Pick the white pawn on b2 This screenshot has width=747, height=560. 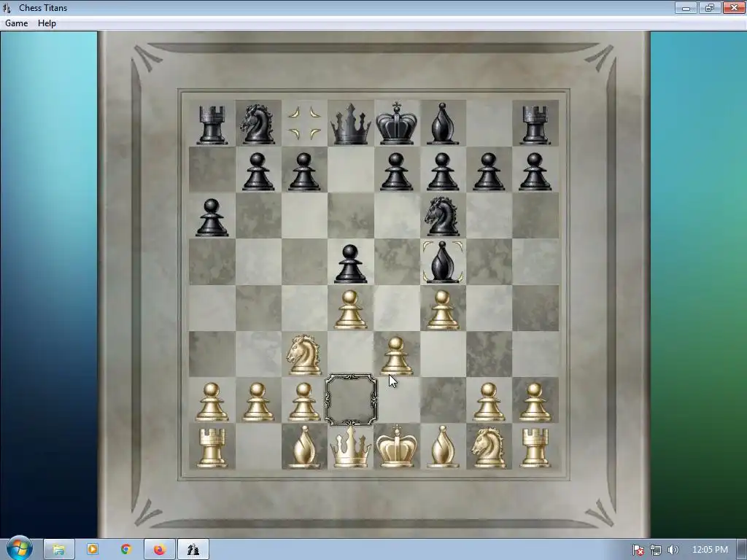click(258, 402)
